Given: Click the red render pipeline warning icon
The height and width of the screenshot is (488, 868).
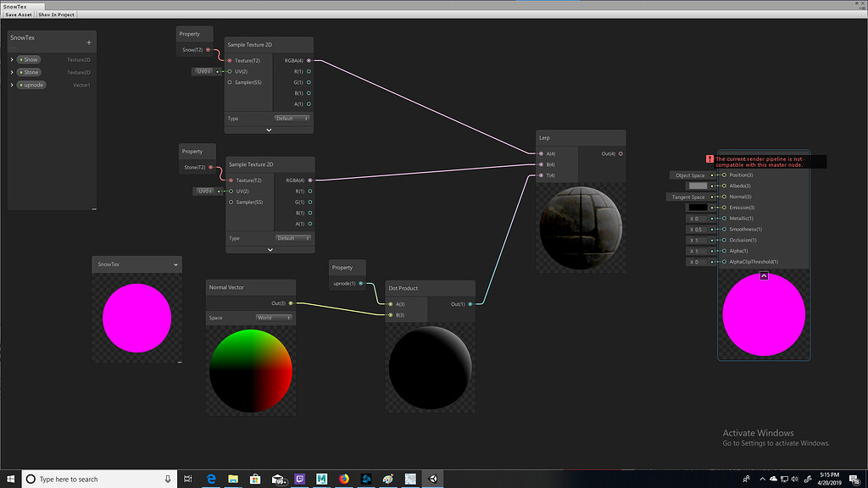Looking at the screenshot, I should pyautogui.click(x=709, y=159).
